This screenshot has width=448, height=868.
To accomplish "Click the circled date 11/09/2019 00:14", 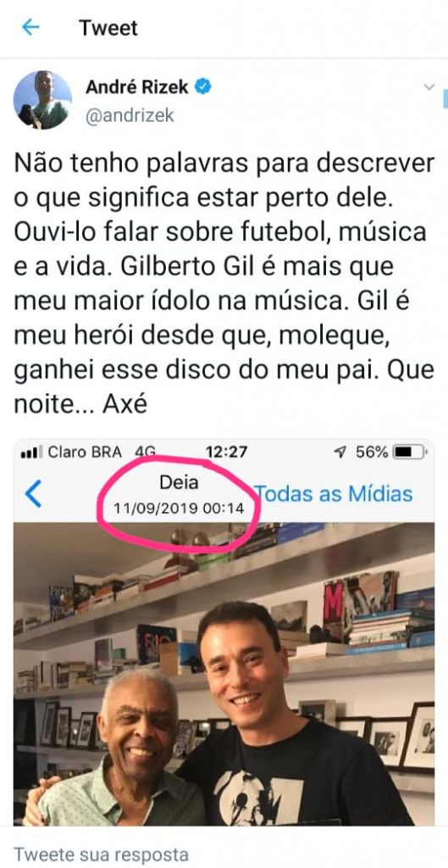I will (179, 508).
